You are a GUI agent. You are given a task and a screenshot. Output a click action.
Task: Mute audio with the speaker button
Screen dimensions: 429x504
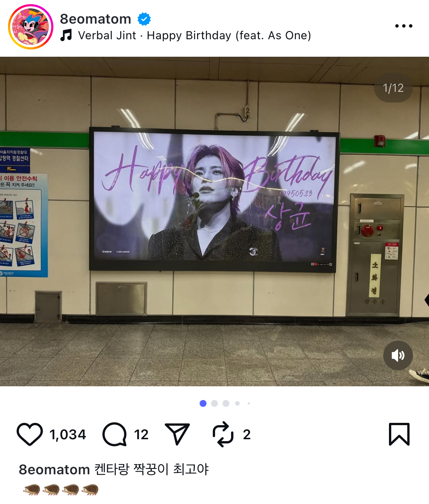coord(398,355)
